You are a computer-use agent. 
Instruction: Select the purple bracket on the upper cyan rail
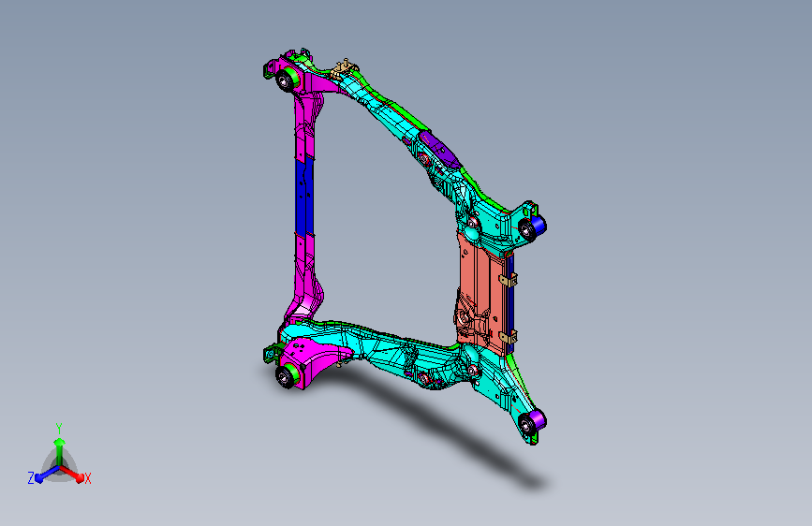click(x=439, y=149)
